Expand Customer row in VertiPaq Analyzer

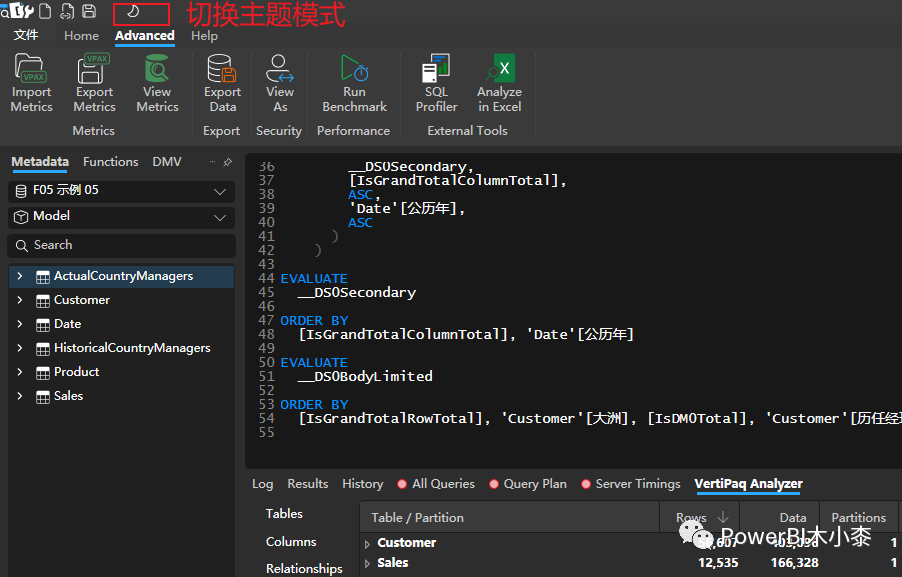click(367, 544)
